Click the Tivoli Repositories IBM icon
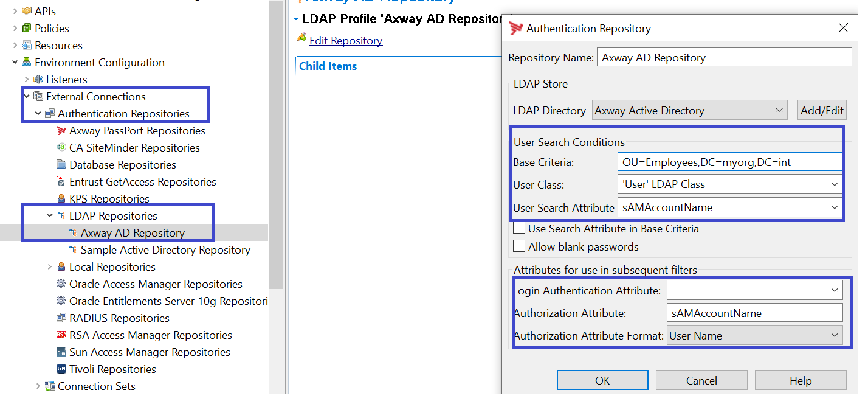Viewport: 868px width, 404px height. pos(61,369)
